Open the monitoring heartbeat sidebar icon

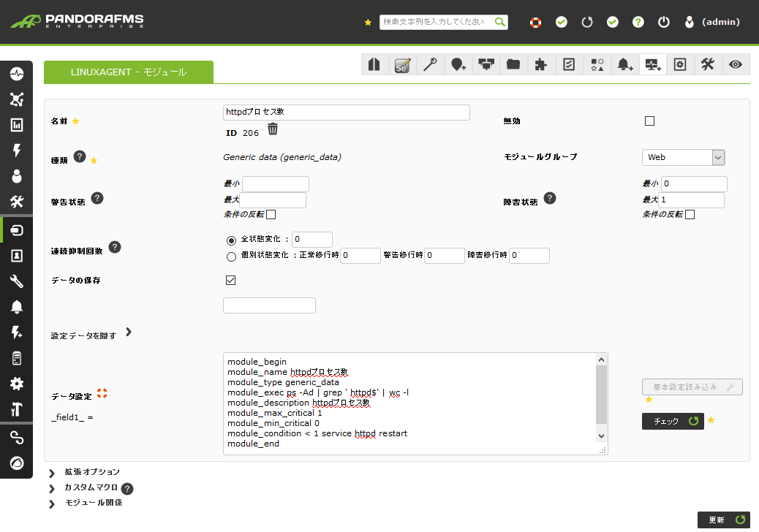[17, 74]
